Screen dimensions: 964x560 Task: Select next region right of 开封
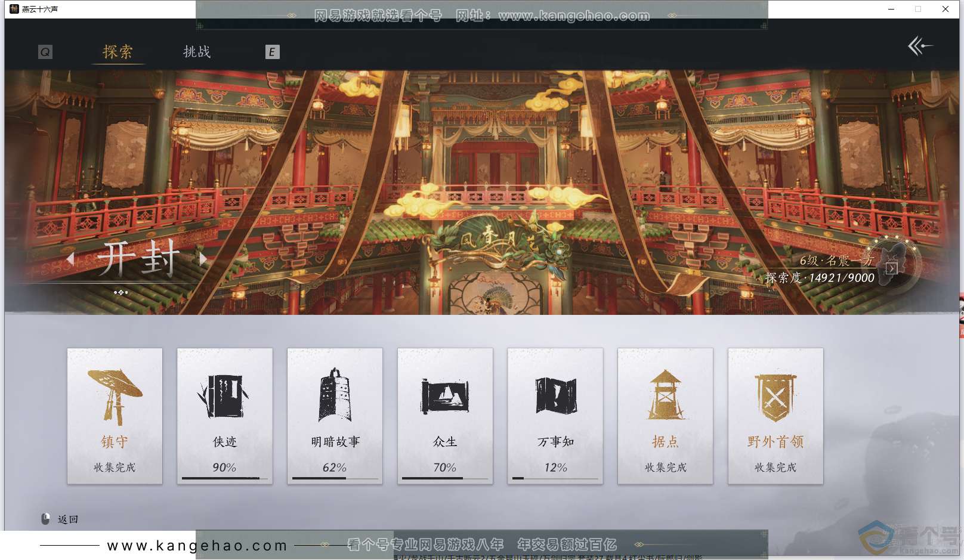pos(203,259)
